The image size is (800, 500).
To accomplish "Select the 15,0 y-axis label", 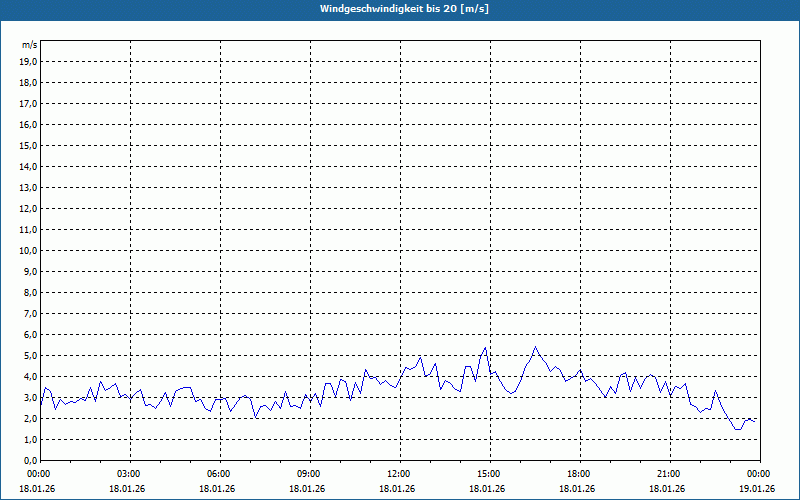I will point(29,145).
